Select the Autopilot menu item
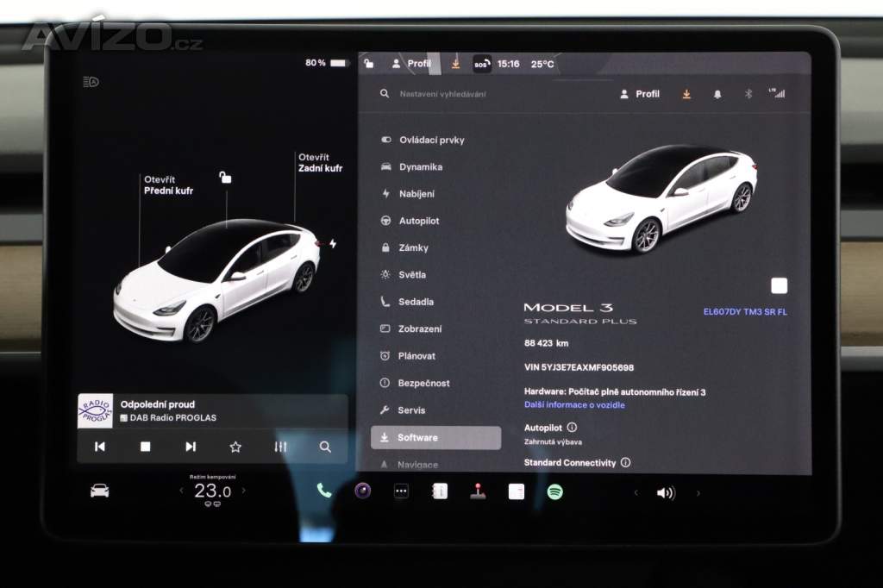This screenshot has height=588, width=883. [x=418, y=221]
